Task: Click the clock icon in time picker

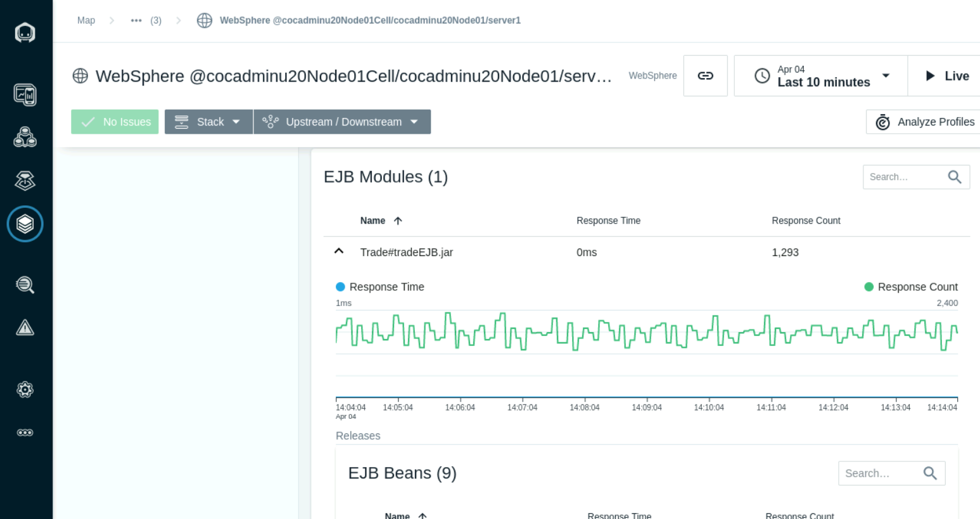Action: [762, 76]
